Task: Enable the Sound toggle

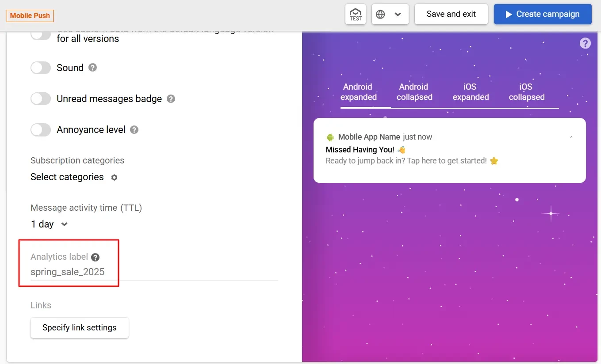Action: 41,68
